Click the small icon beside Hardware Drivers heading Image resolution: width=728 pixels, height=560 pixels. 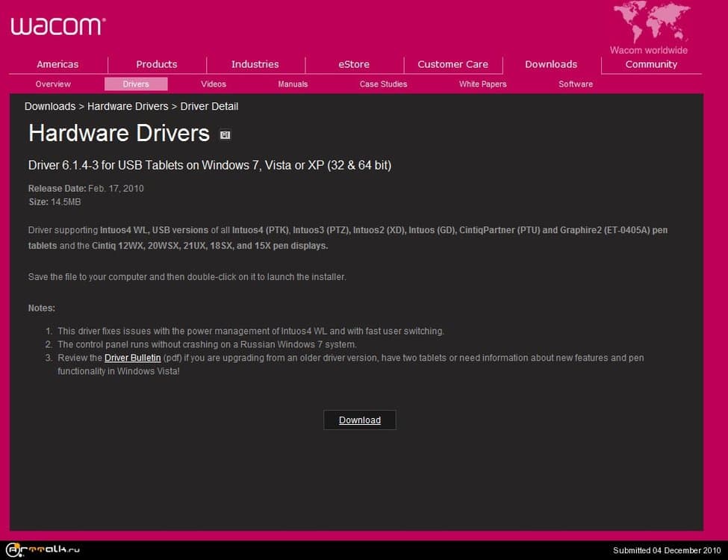[225, 134]
